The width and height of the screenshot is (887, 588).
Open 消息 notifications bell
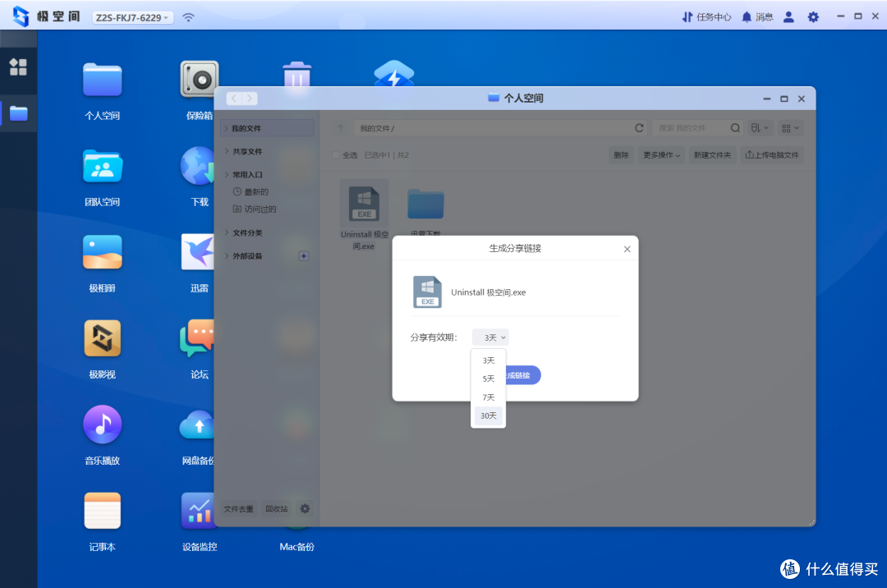(757, 17)
